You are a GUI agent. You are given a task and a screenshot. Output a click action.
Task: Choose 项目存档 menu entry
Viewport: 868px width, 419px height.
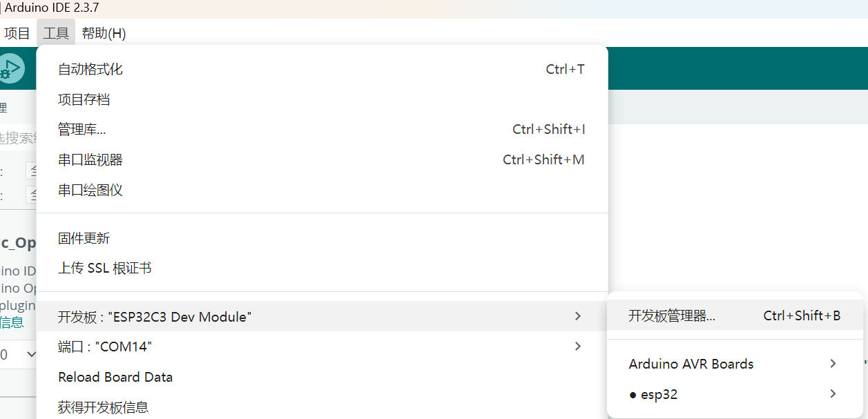tap(322, 99)
